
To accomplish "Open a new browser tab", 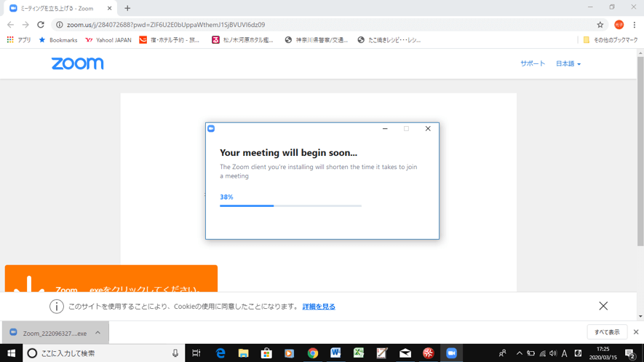I will tap(127, 8).
